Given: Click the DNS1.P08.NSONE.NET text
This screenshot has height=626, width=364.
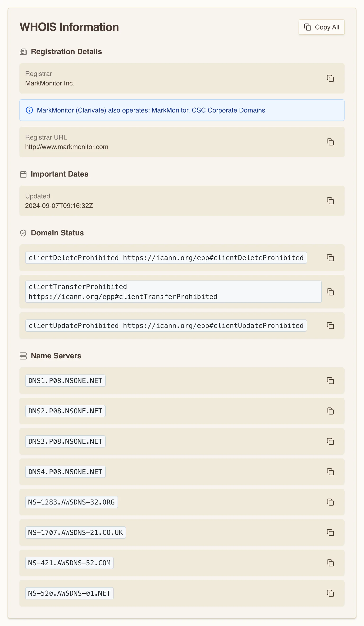Looking at the screenshot, I should pos(65,381).
